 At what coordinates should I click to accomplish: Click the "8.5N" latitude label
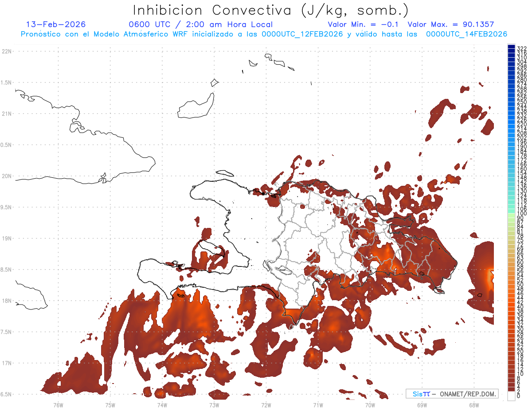click(x=6, y=270)
